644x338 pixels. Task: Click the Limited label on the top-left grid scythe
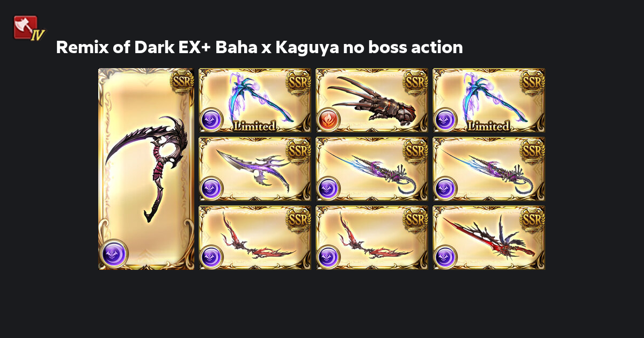(x=254, y=126)
